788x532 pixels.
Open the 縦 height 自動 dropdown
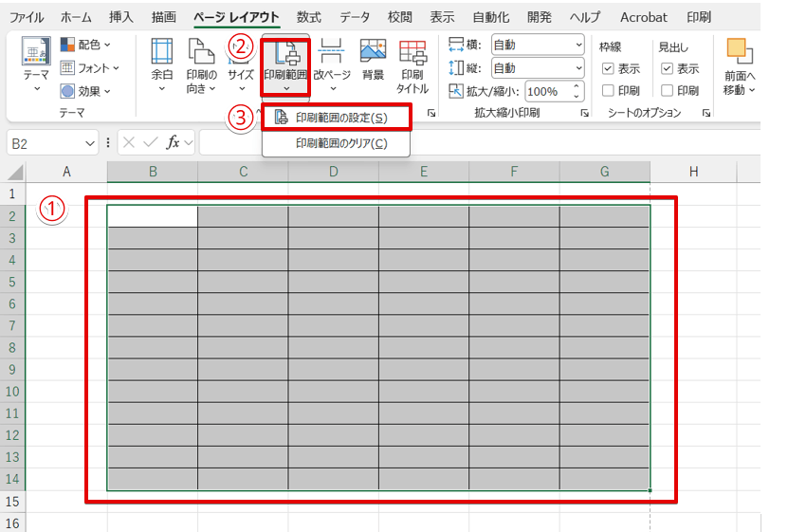(x=538, y=68)
